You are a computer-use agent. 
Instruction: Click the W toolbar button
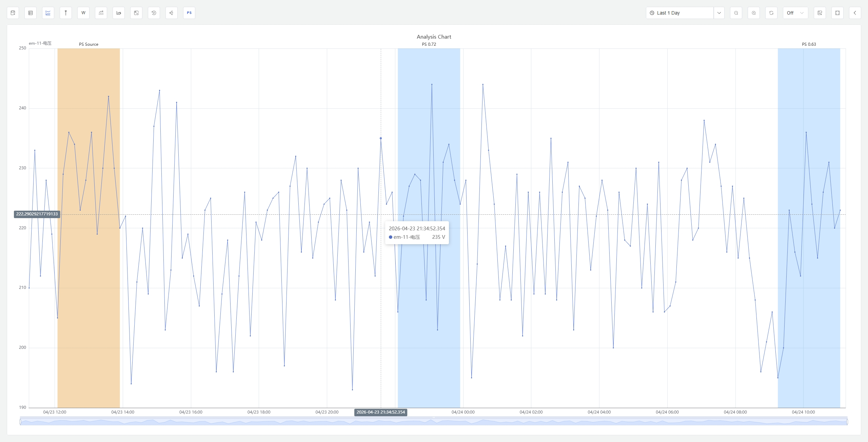(83, 13)
